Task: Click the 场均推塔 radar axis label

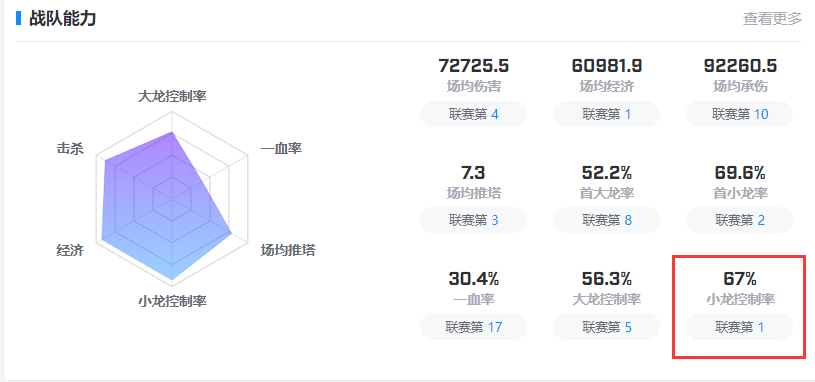Action: pos(288,251)
